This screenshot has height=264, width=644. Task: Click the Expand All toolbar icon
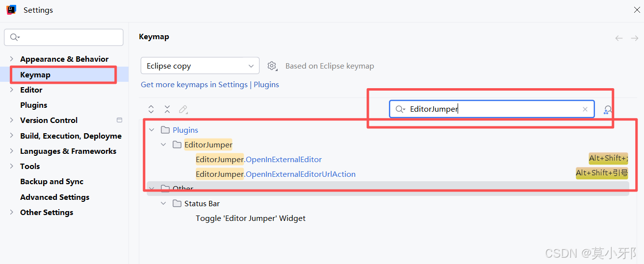pyautogui.click(x=151, y=109)
